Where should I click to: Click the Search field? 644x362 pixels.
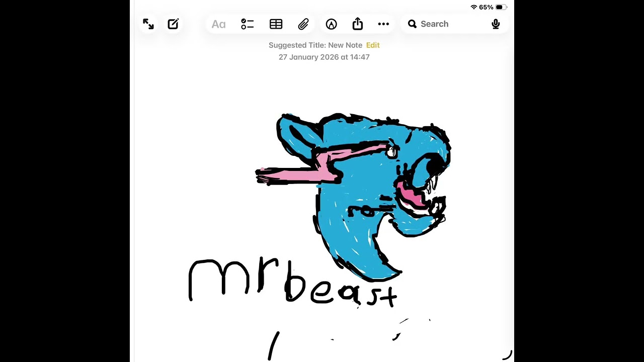pos(455,24)
